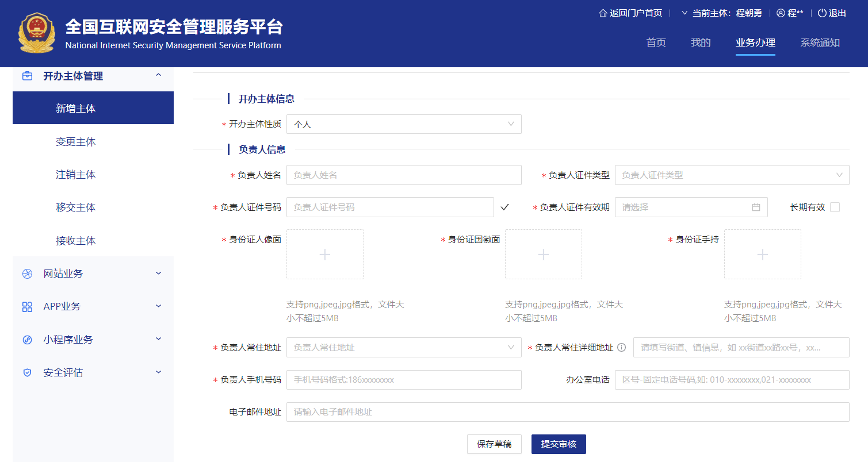
Task: Switch to the 系统通知 tab
Action: (x=820, y=43)
